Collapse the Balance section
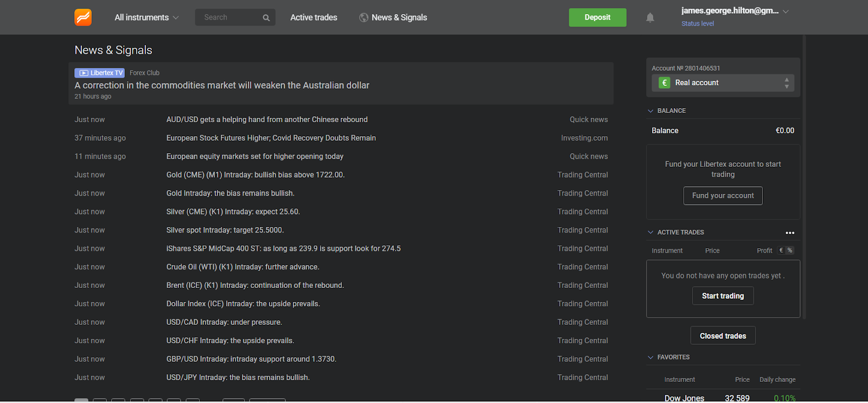 coord(650,111)
